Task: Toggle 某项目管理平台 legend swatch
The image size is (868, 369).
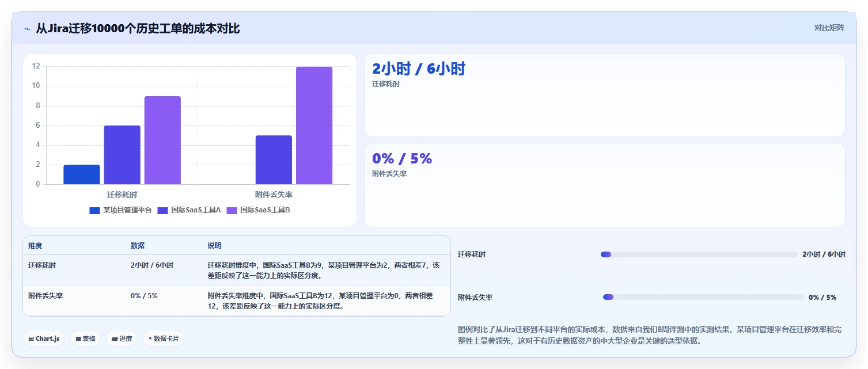Action: 95,210
